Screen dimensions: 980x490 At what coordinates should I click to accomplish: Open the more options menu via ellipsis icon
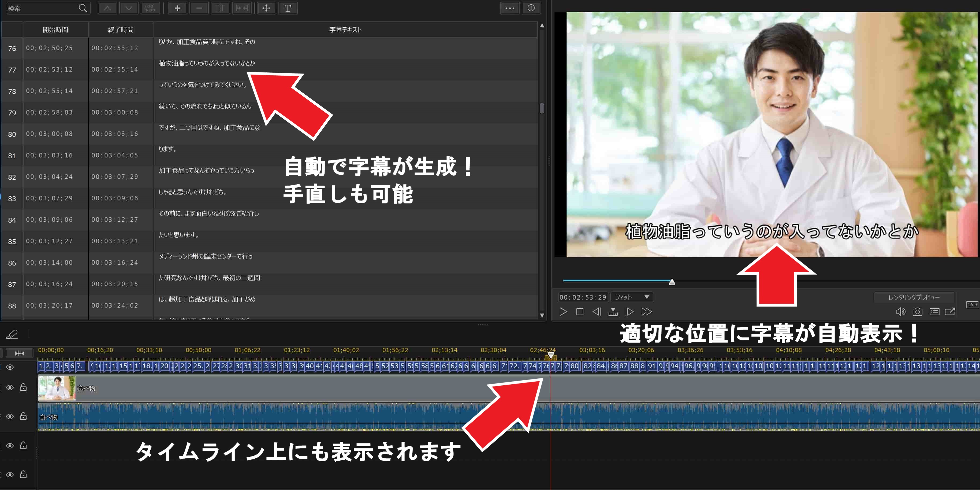(510, 8)
